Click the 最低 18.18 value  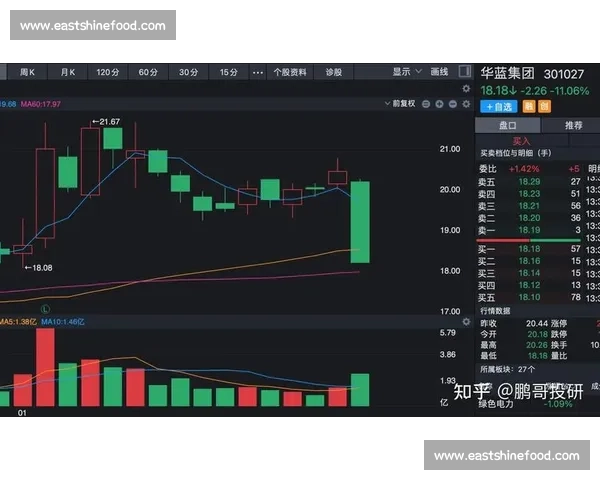[x=538, y=356]
